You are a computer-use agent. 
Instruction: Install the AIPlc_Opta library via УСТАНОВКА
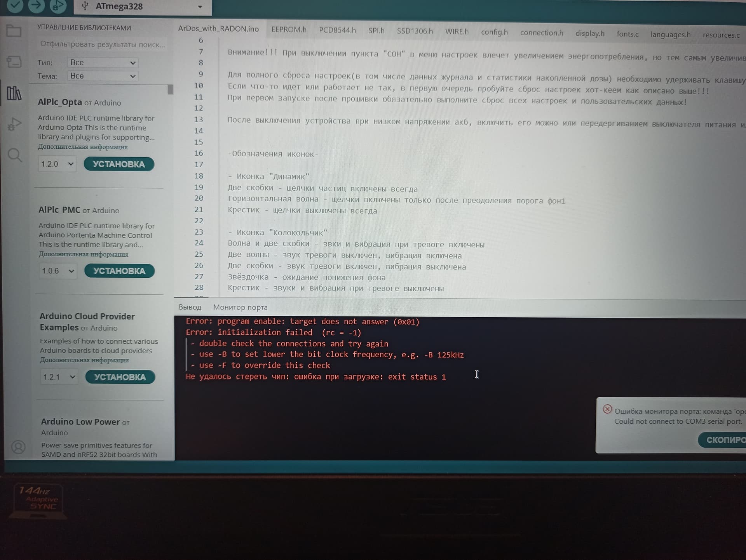(119, 164)
